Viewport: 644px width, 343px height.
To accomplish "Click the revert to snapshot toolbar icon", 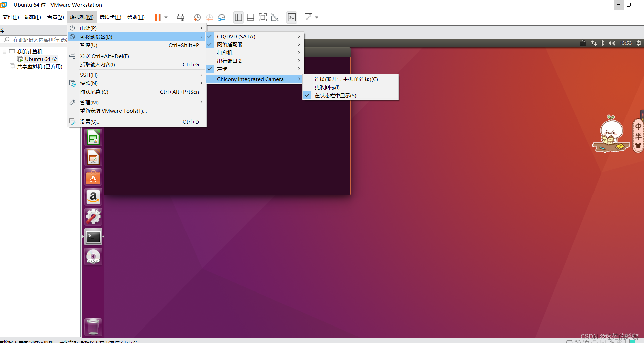I will pyautogui.click(x=209, y=17).
